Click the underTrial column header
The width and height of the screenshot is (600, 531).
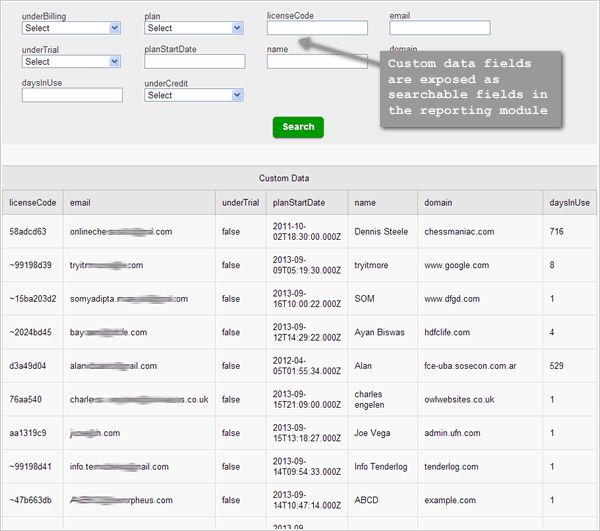pyautogui.click(x=240, y=203)
